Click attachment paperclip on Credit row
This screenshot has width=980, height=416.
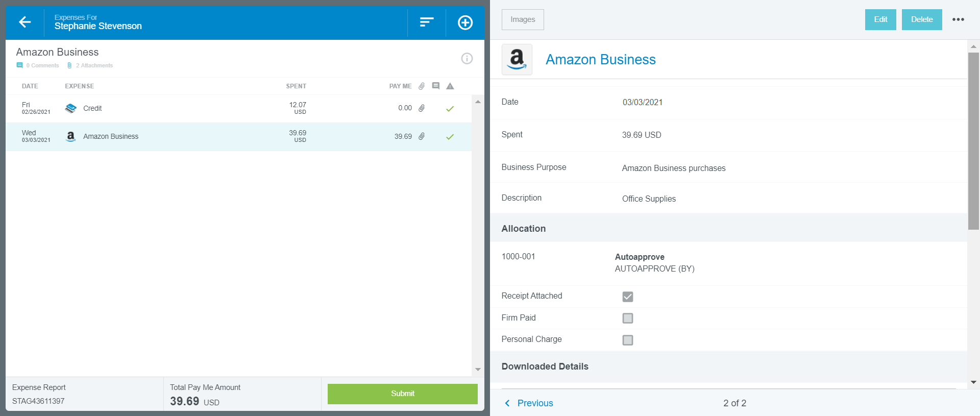(422, 108)
